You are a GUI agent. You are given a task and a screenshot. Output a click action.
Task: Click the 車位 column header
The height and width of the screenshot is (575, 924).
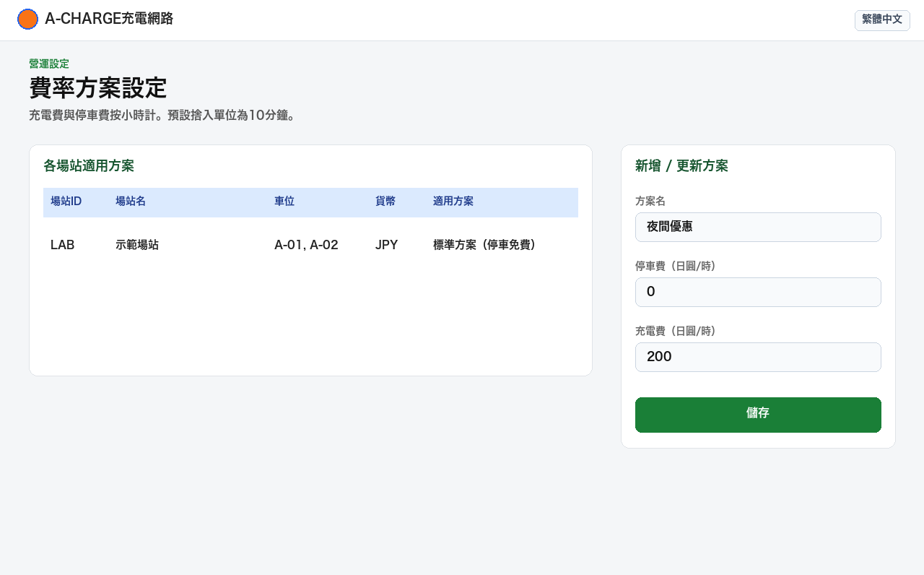point(284,202)
